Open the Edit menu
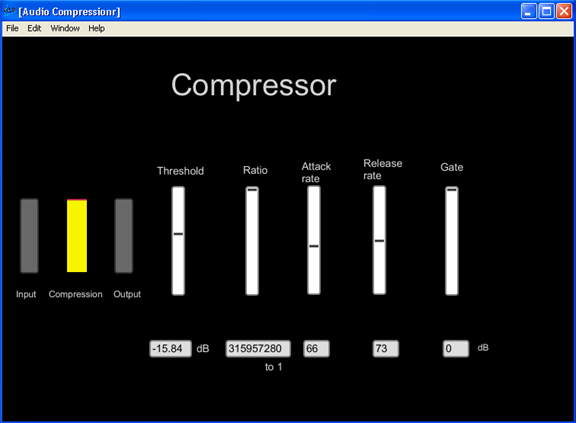 coord(34,28)
